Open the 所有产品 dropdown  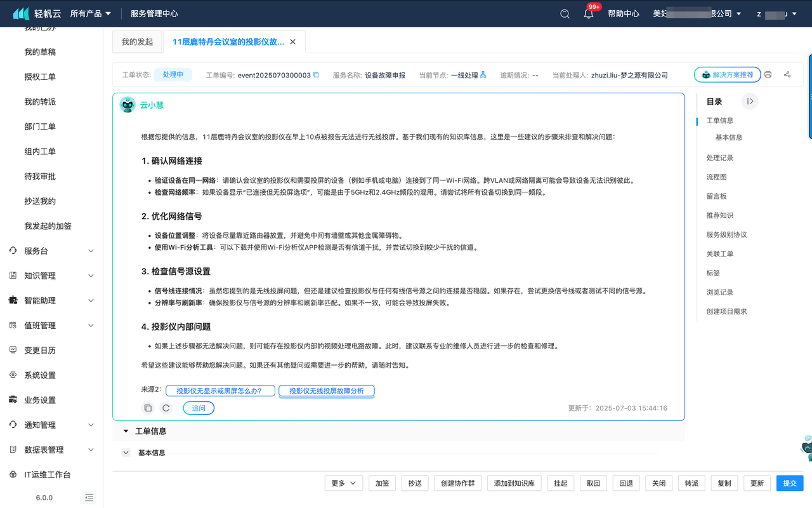coord(90,13)
